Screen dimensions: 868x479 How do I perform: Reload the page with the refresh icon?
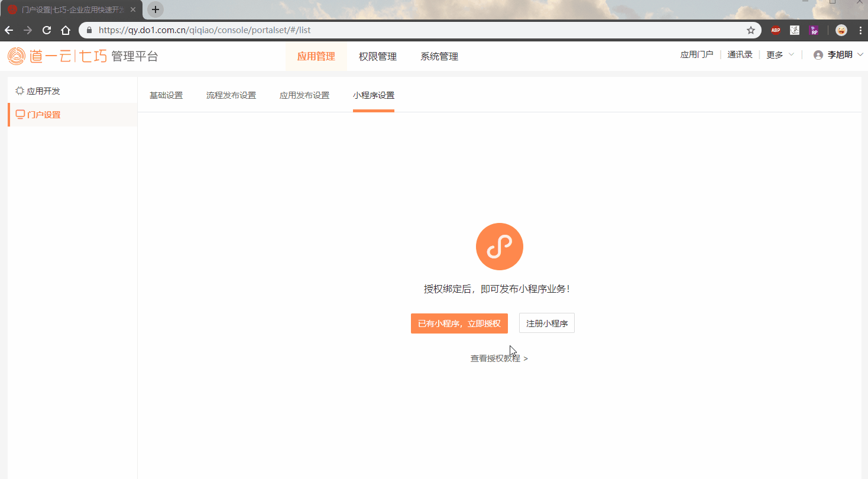coord(47,30)
